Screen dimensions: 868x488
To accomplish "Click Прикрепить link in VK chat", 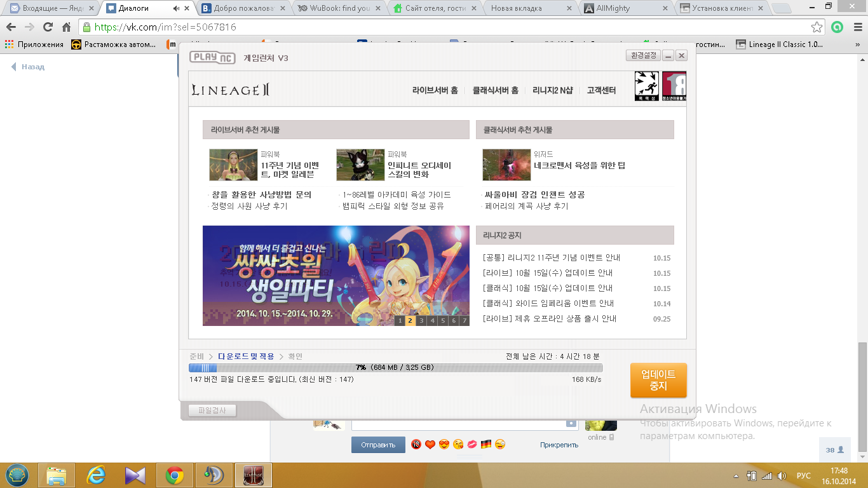I will (x=559, y=445).
